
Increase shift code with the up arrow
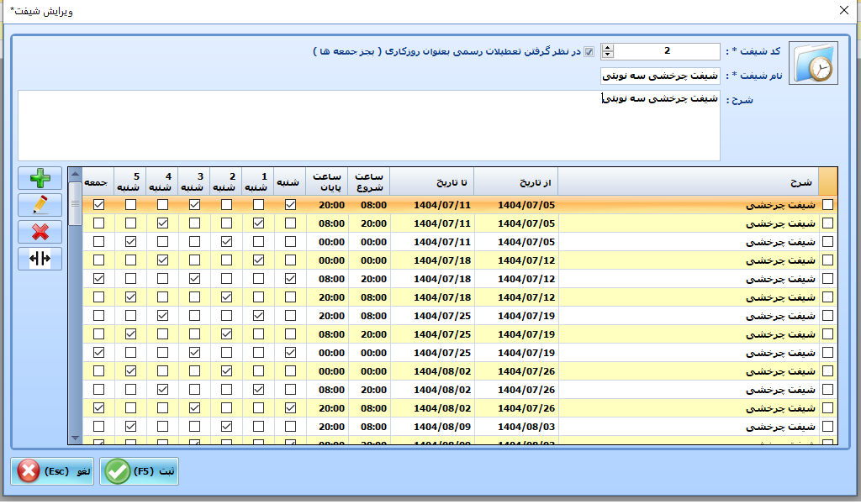(x=608, y=48)
